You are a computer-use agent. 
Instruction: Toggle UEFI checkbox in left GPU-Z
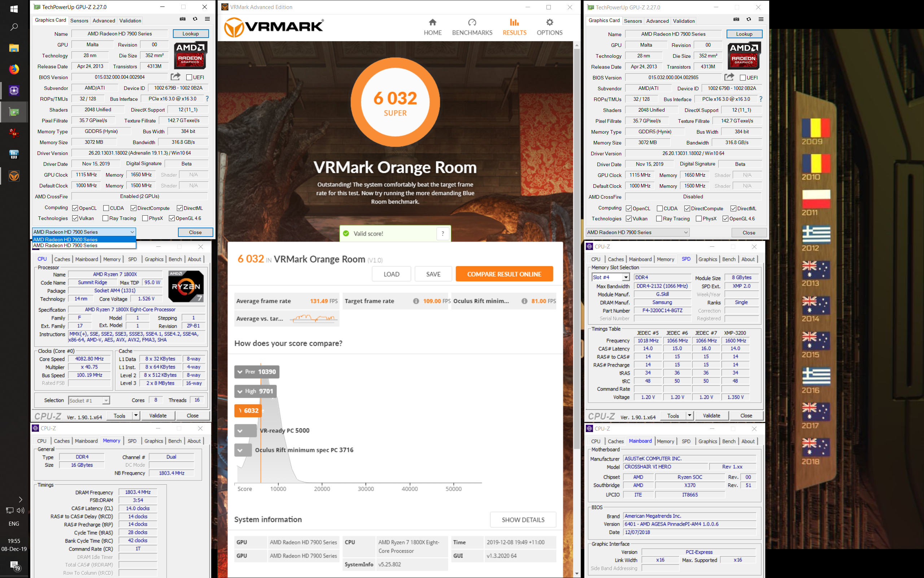189,77
